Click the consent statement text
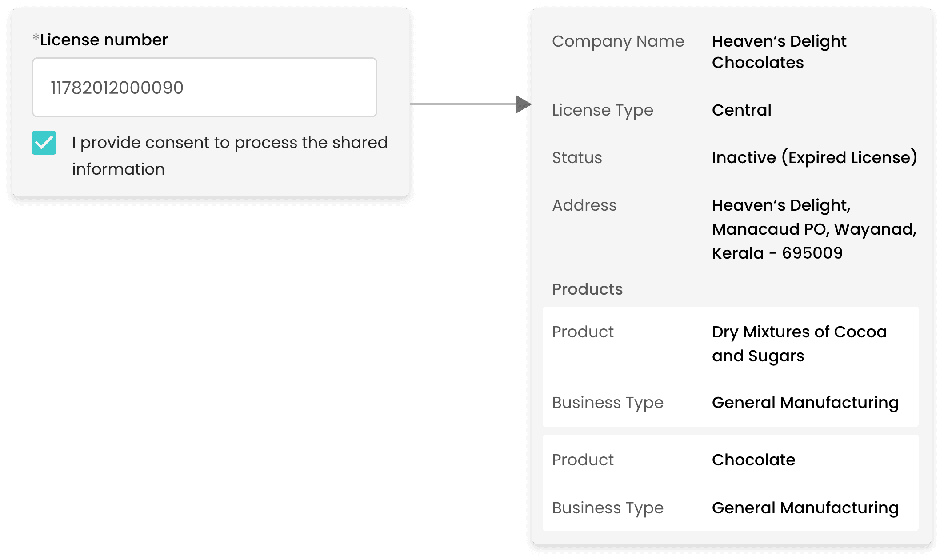 (229, 156)
